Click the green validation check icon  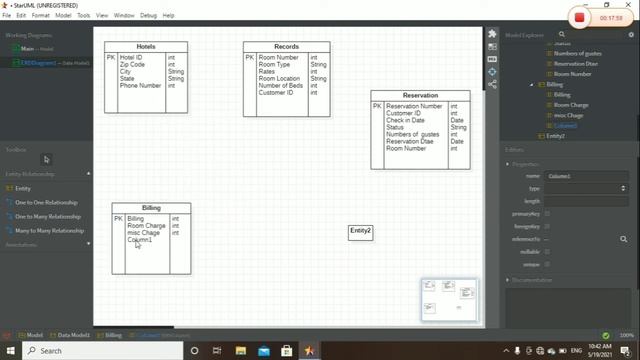606,336
